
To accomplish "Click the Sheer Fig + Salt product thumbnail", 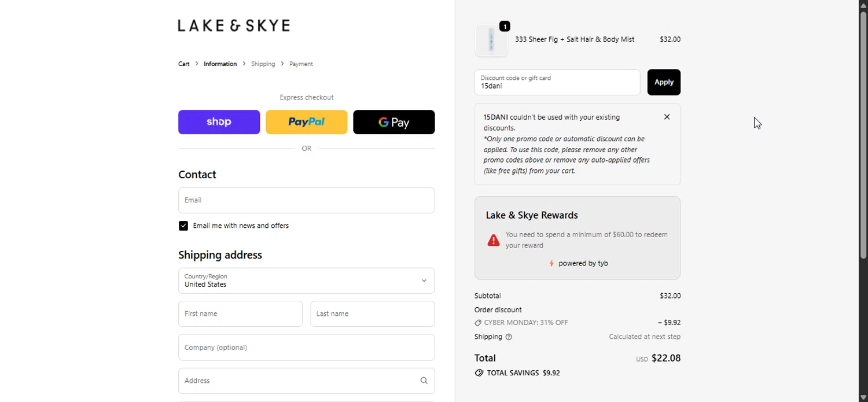I will [x=491, y=40].
